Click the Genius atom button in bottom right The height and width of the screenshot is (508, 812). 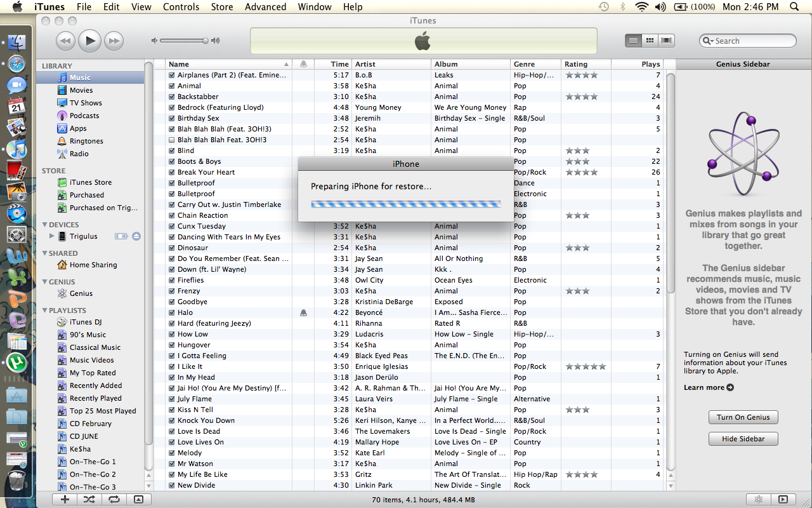(758, 499)
